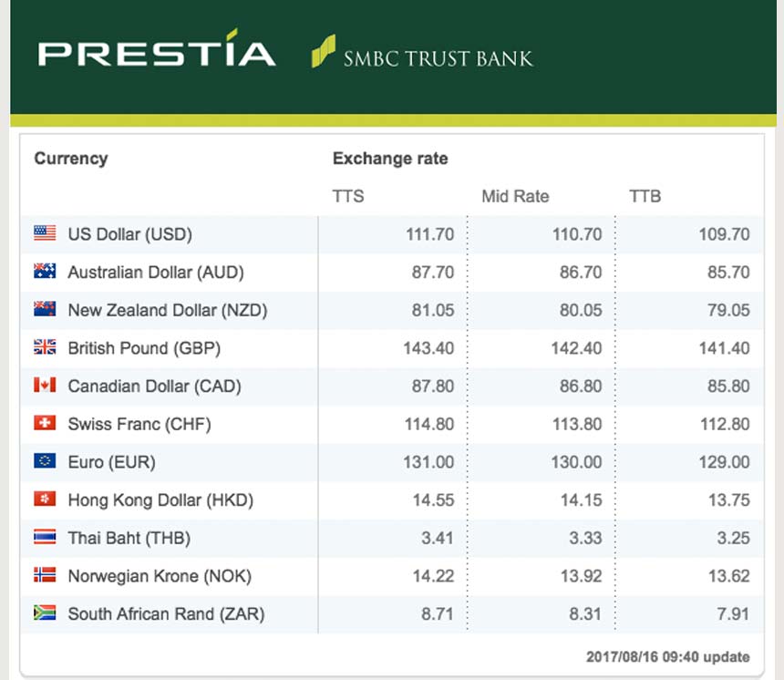
Task: Select the Mid Rate column header
Action: tap(515, 196)
